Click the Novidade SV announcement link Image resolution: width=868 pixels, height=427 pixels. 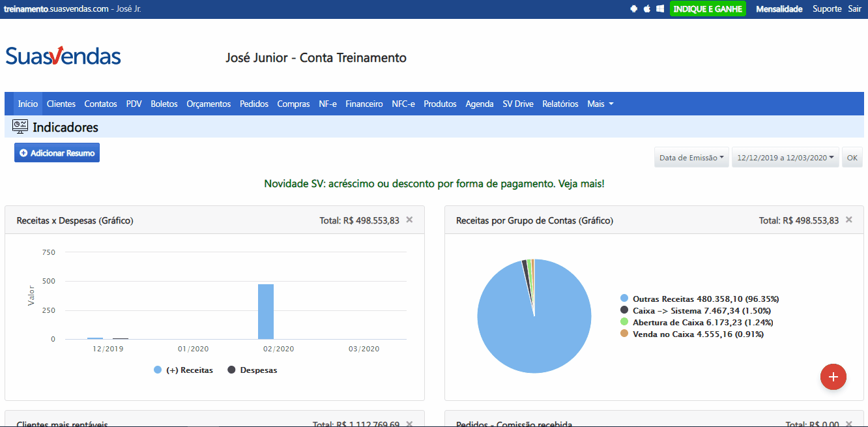tap(434, 184)
